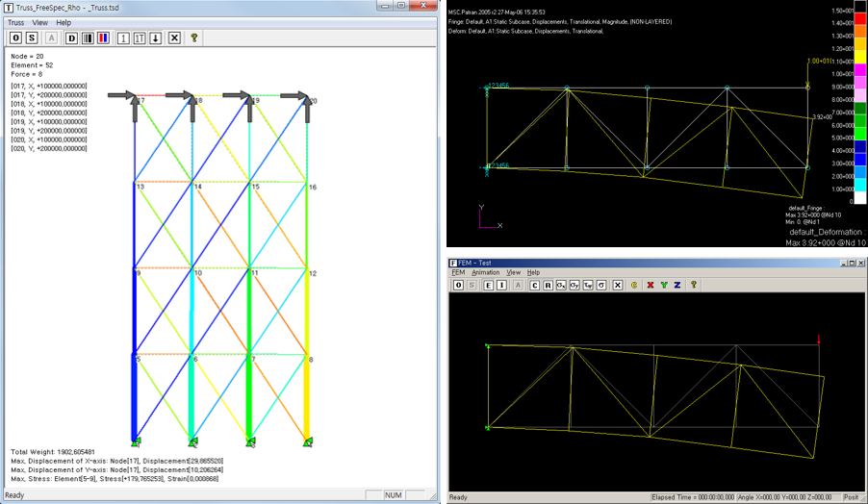Viewport: 868px width, 504px height.
Task: Click the yellow question mark in Truss toolbar
Action: [193, 38]
